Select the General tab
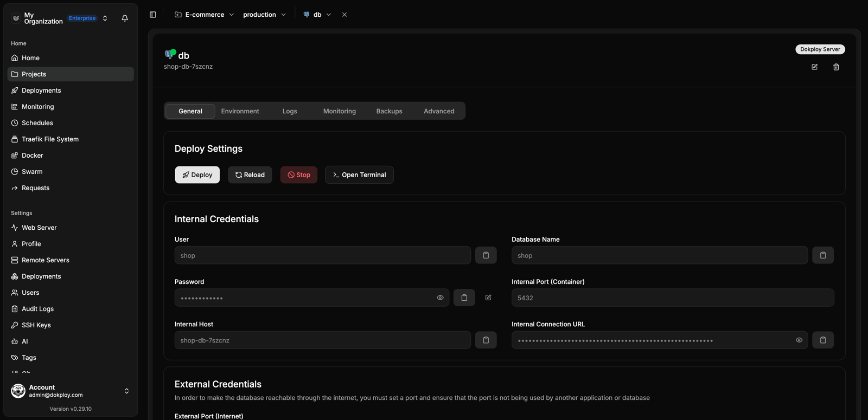The height and width of the screenshot is (420, 868). point(190,111)
